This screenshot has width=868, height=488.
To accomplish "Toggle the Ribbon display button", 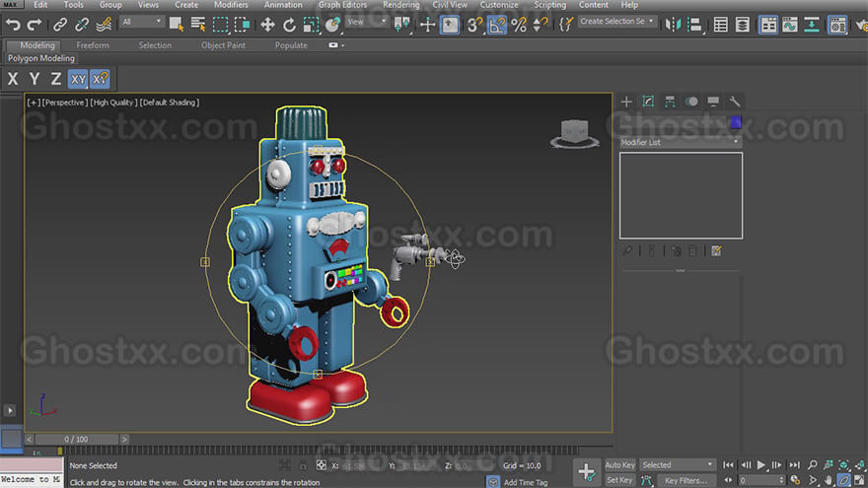I will [768, 25].
